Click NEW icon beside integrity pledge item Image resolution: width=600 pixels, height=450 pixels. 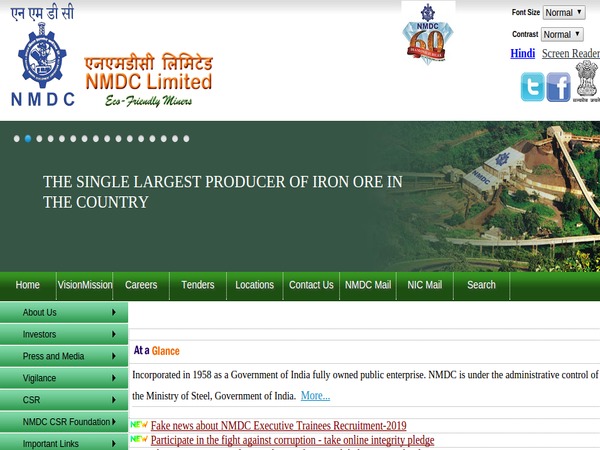139,439
